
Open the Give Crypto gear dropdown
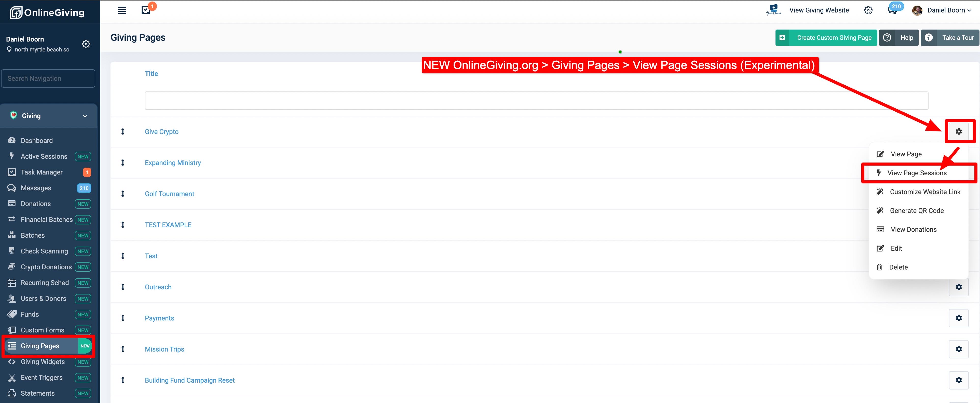click(958, 131)
